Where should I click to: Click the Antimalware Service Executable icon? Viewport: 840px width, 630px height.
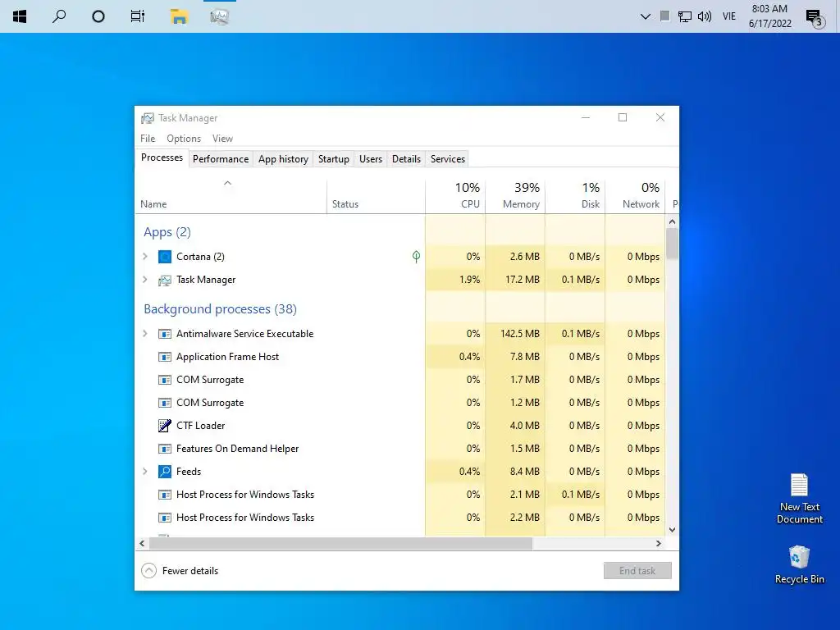tap(164, 334)
